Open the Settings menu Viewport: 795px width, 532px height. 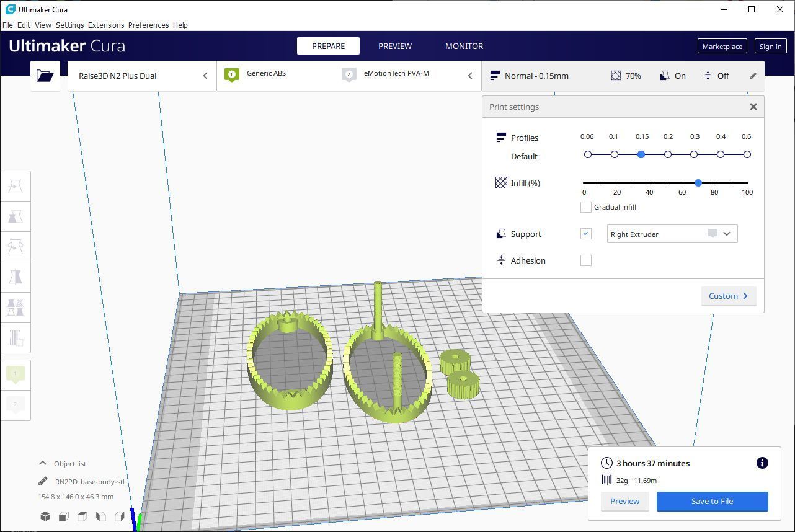[69, 25]
